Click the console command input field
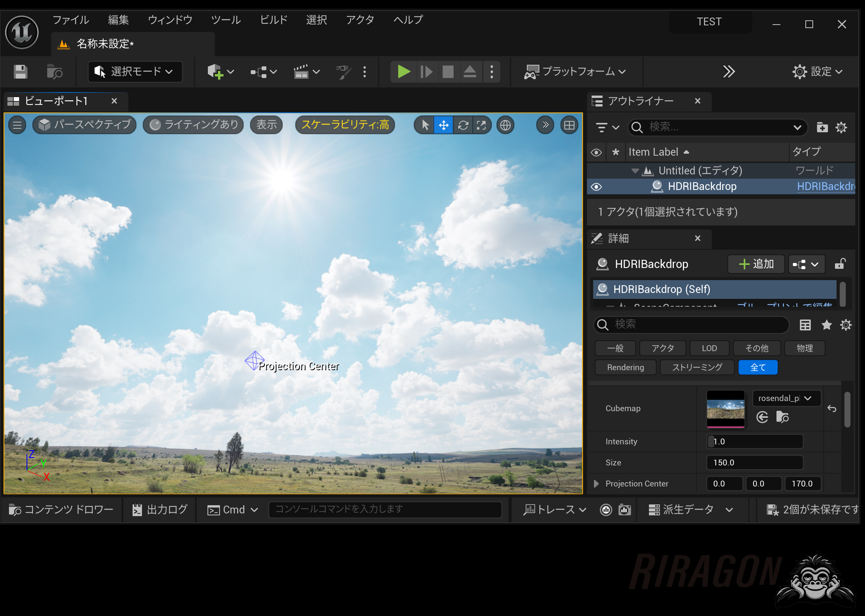This screenshot has width=865, height=616. pos(385,509)
